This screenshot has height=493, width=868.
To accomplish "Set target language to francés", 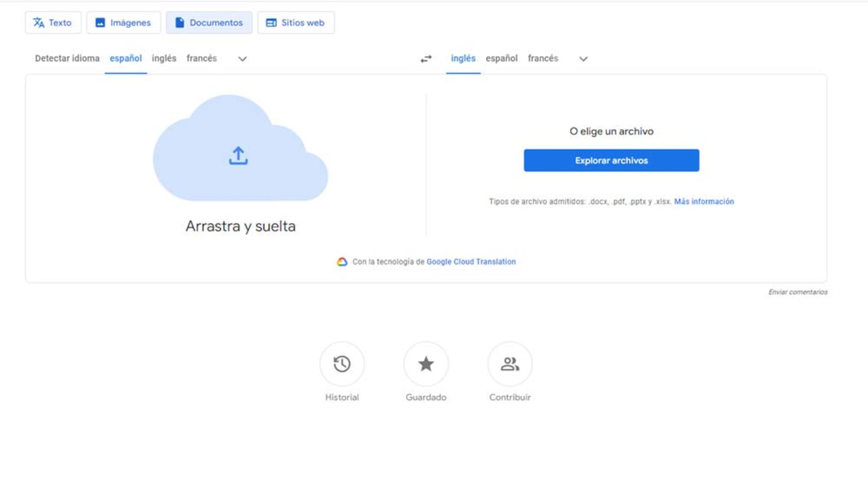I will point(543,58).
